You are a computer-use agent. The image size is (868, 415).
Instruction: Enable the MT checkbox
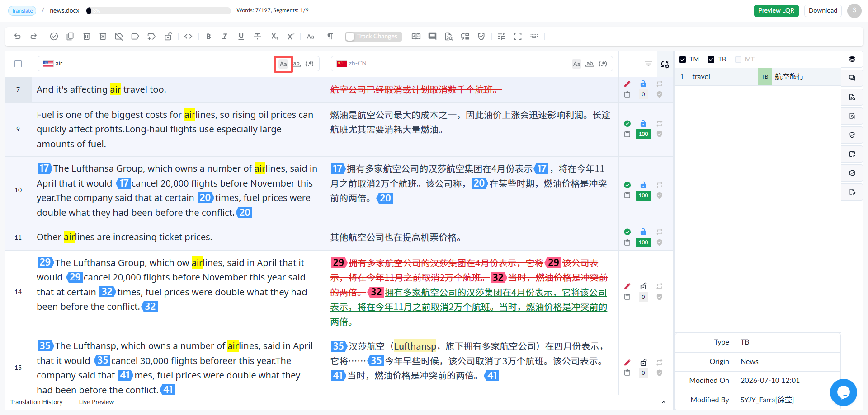point(738,60)
